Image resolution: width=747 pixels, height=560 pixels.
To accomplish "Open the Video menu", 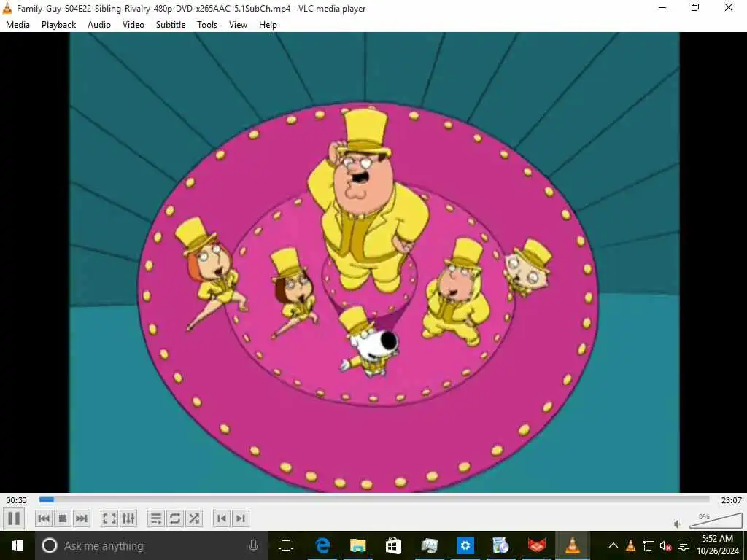I will coord(133,25).
